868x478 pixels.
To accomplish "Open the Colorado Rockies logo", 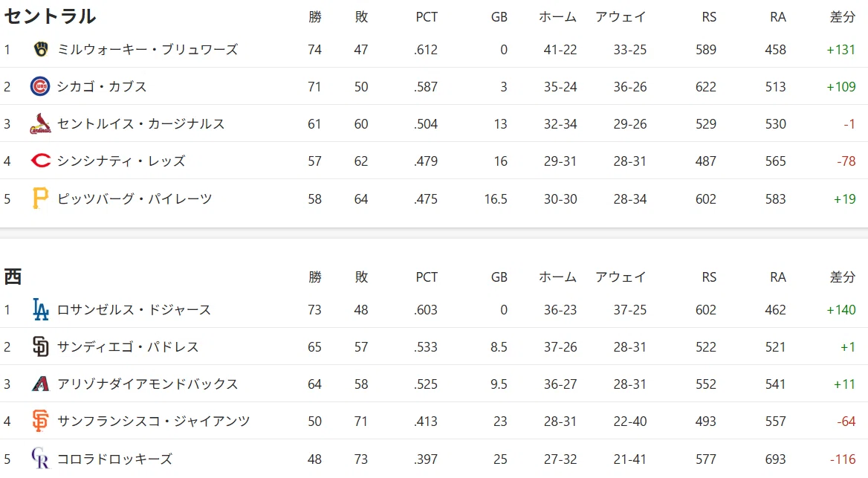I will (40, 458).
